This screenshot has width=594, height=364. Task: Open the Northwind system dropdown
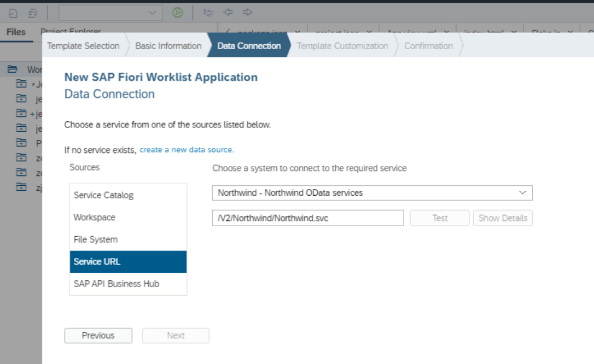pyautogui.click(x=372, y=193)
